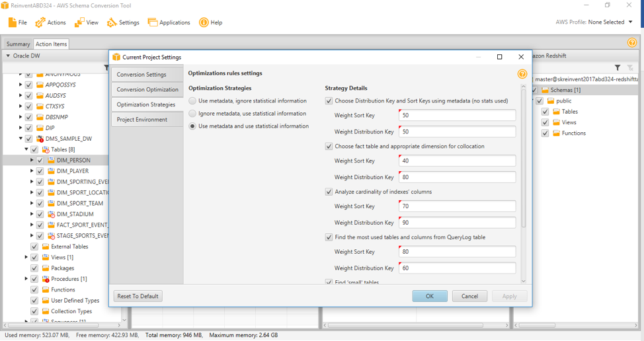Click the settings dialog vertical scrollbar
This screenshot has height=341, width=644.
(x=523, y=158)
